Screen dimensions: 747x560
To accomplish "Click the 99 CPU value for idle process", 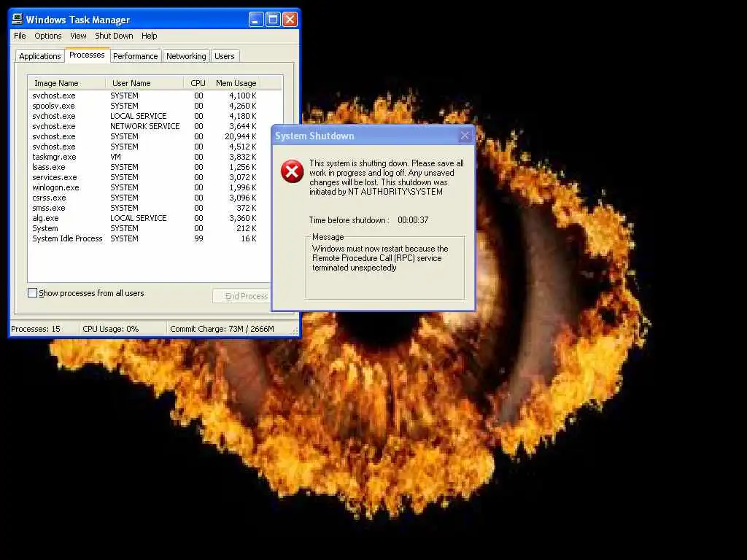I will click(198, 238).
